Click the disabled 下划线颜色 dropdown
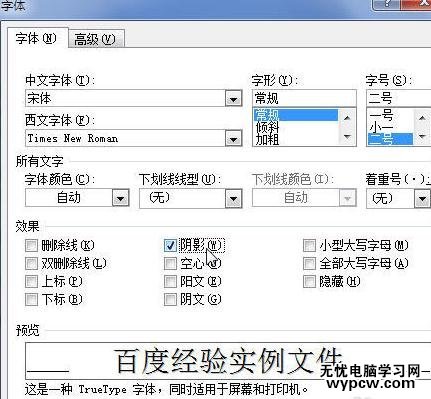 pyautogui.click(x=304, y=198)
